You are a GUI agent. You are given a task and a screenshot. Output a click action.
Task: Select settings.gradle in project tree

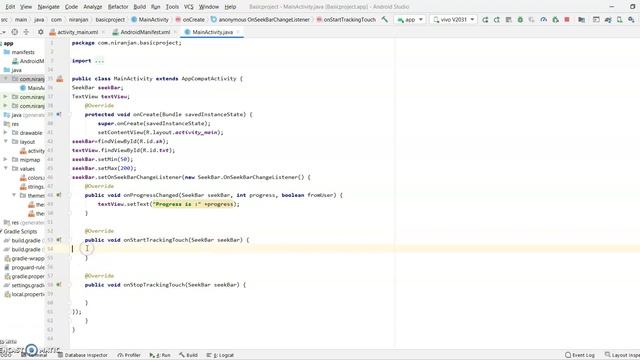click(x=24, y=285)
